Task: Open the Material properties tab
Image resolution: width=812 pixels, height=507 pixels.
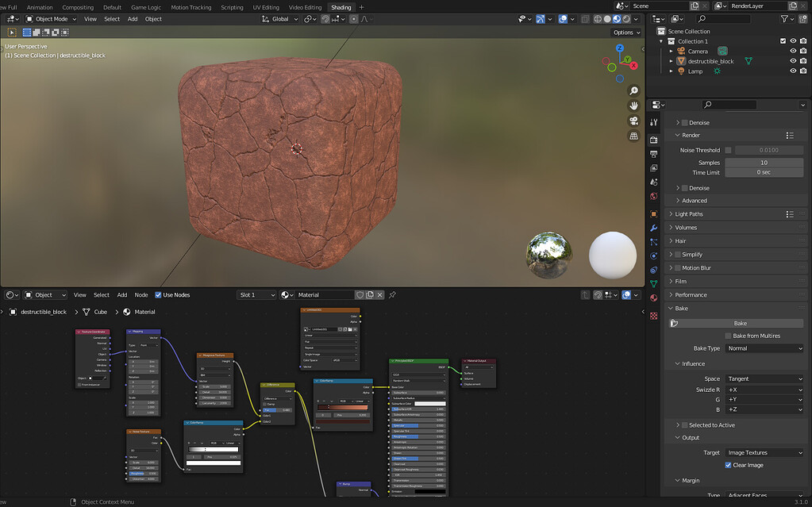Action: [x=653, y=298]
